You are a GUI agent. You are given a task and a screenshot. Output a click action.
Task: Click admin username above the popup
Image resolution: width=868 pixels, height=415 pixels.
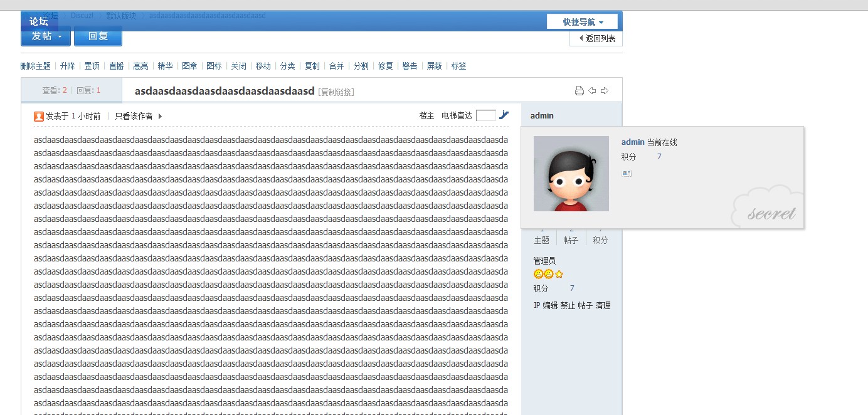[542, 115]
